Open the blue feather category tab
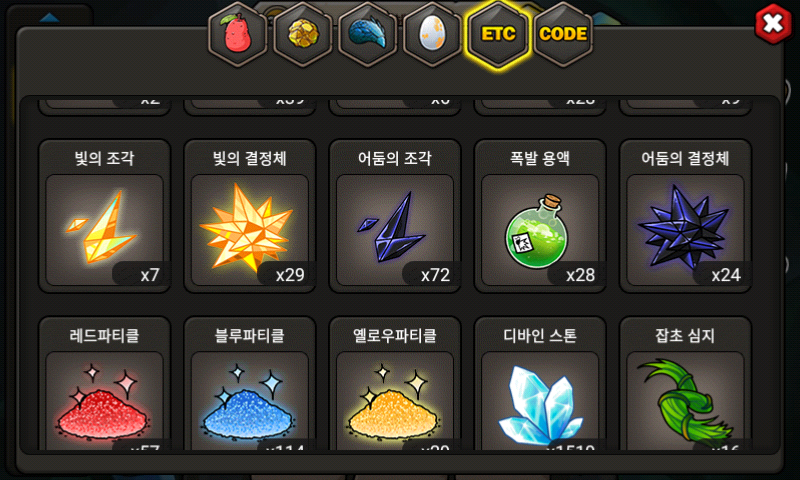Screen dimensions: 800x480 click(x=367, y=34)
